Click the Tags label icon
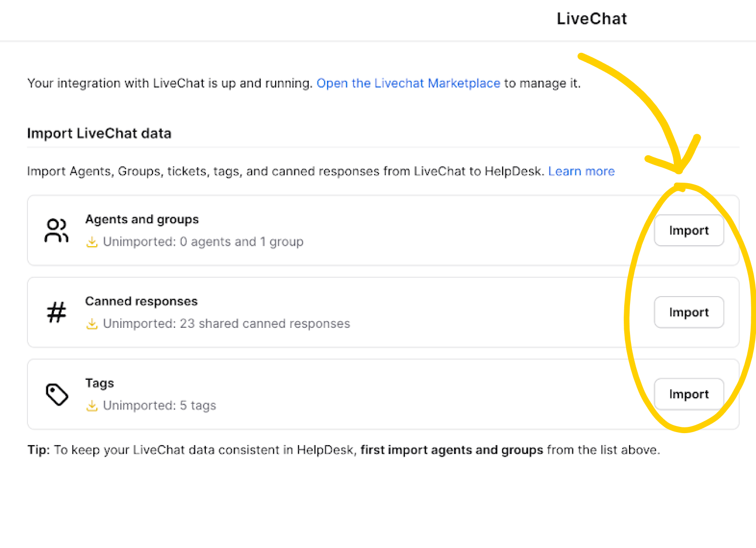This screenshot has height=548, width=756. 57,394
